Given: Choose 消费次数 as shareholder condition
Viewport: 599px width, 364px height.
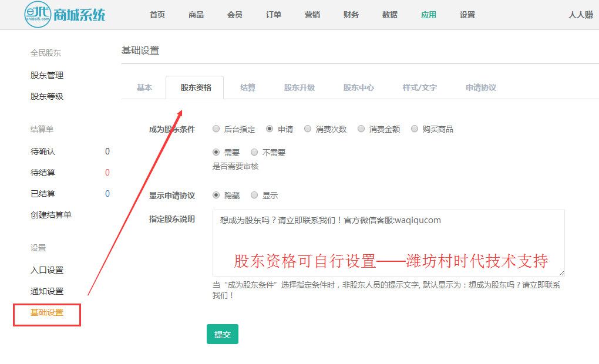Looking at the screenshot, I should pyautogui.click(x=308, y=129).
